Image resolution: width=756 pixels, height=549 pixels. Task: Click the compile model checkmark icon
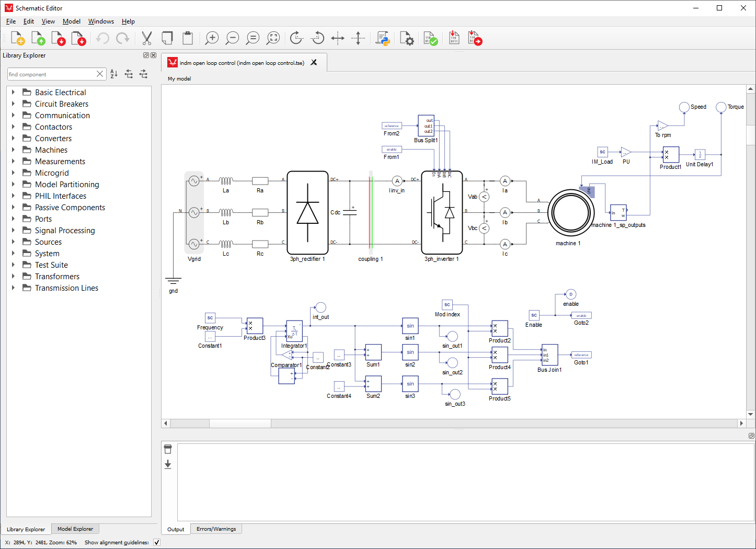tap(430, 38)
